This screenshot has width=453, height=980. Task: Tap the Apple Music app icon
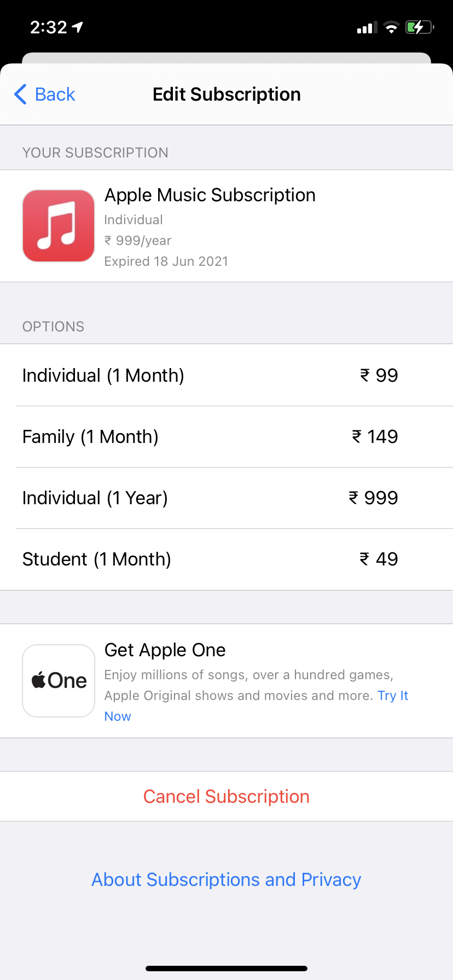(59, 226)
